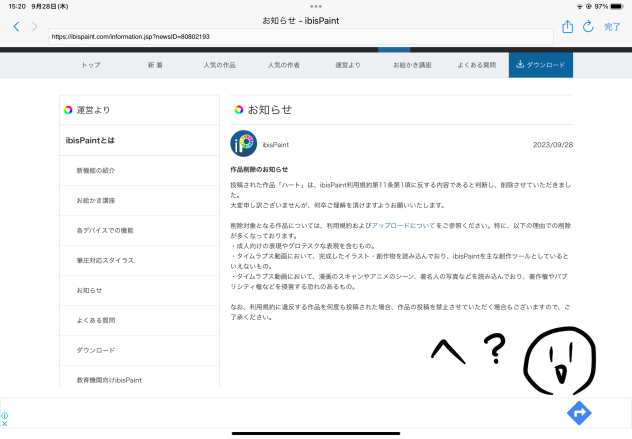Reload the page with refresh icon
Viewport: 632px width, 439px height.
point(588,27)
